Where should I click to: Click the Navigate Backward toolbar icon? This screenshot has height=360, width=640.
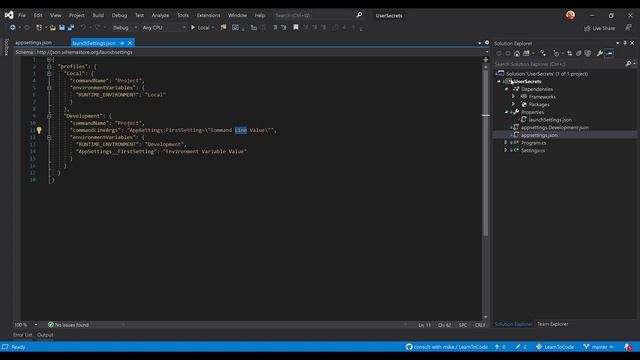13,27
